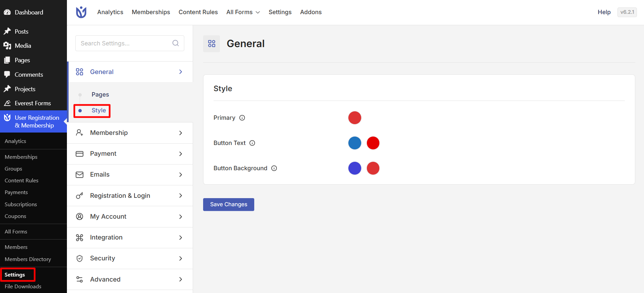Image resolution: width=644 pixels, height=293 pixels.
Task: Click the Projects pin icon
Action: pos(7,89)
